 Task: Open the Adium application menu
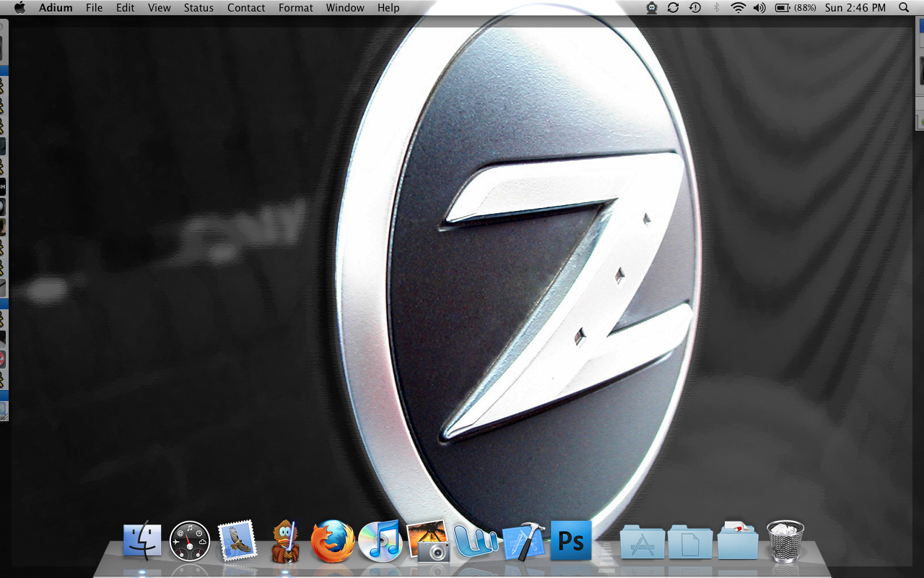pos(56,8)
